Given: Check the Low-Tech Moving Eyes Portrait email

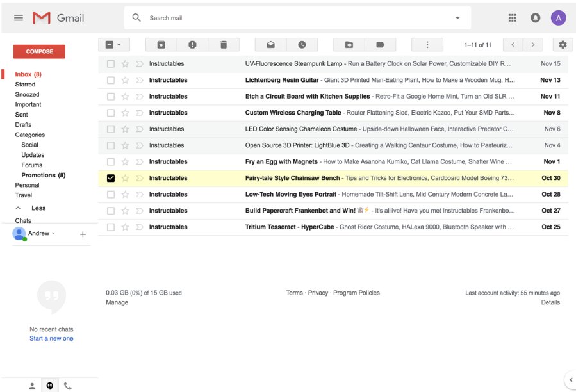Looking at the screenshot, I should coord(111,194).
